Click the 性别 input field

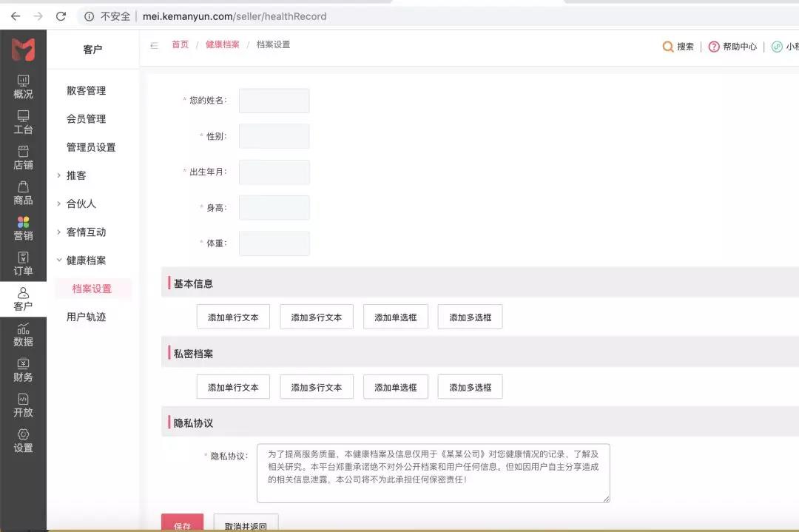pos(274,136)
